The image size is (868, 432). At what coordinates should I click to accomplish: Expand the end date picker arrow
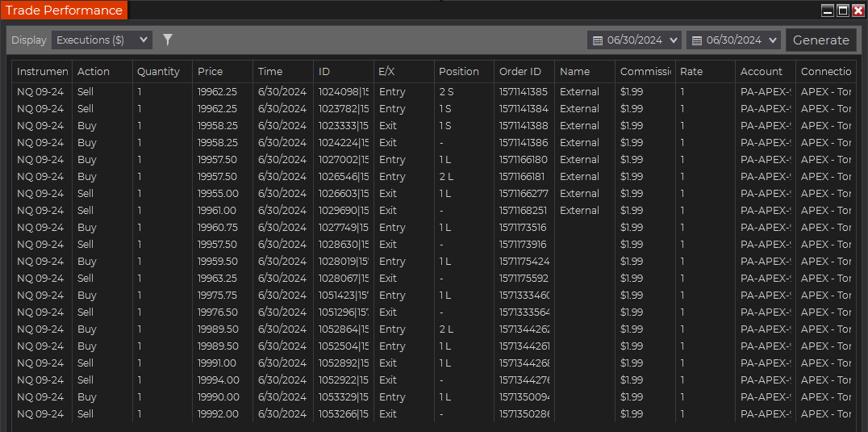773,40
